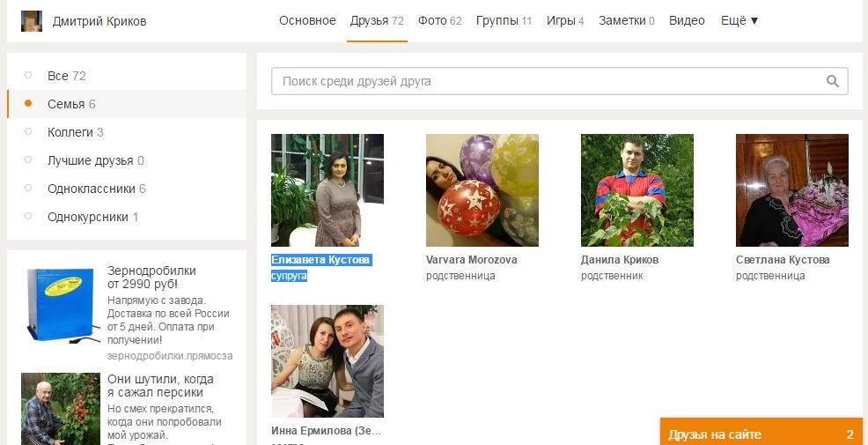868x445 pixels.
Task: Switch to the Основное tab
Action: [x=307, y=21]
